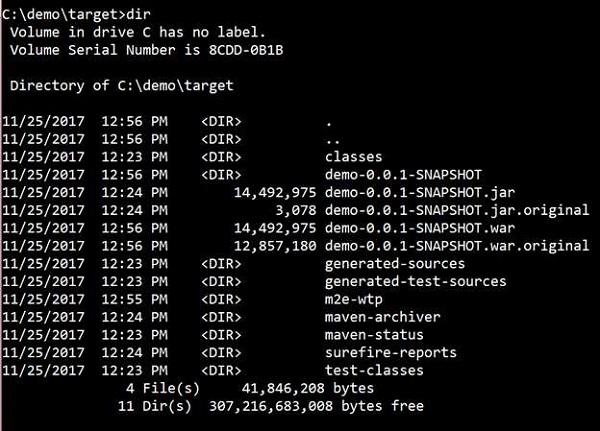Click the 4 File(s) summary line

click(x=250, y=389)
